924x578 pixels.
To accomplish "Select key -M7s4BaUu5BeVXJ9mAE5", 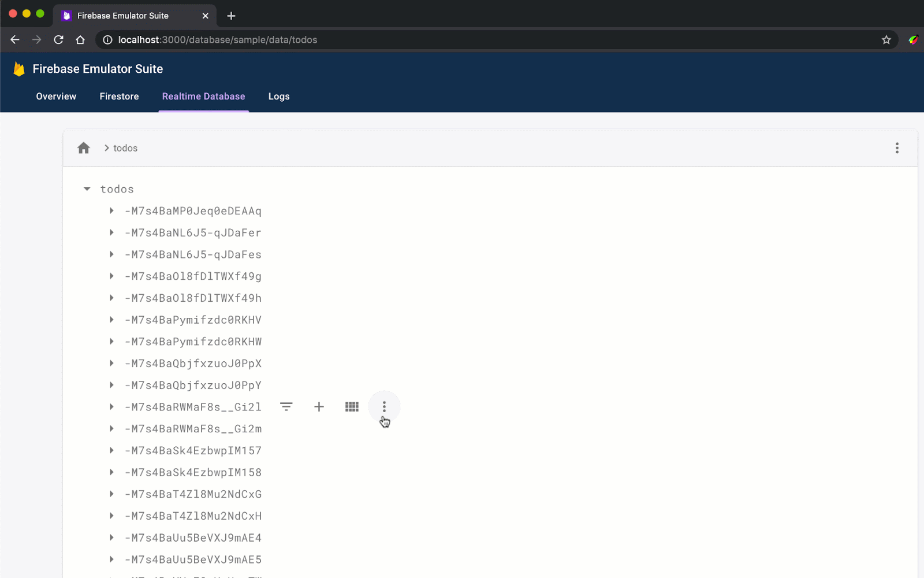I will (193, 560).
